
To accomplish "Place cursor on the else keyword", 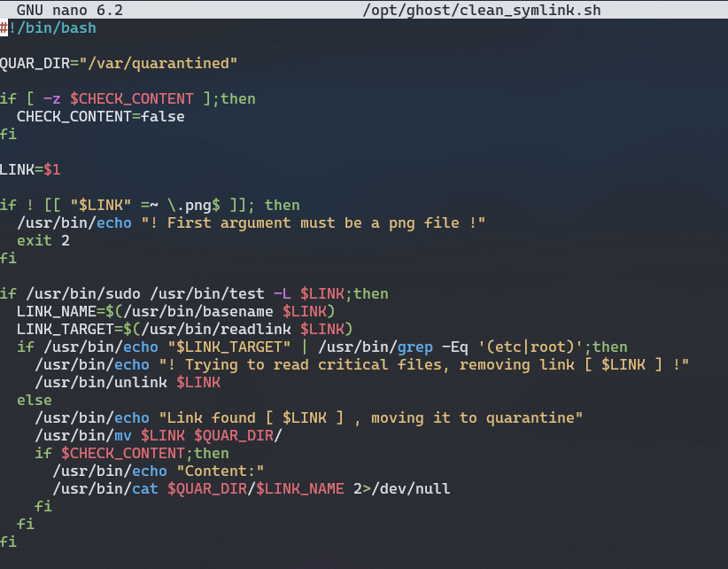I will (34, 400).
